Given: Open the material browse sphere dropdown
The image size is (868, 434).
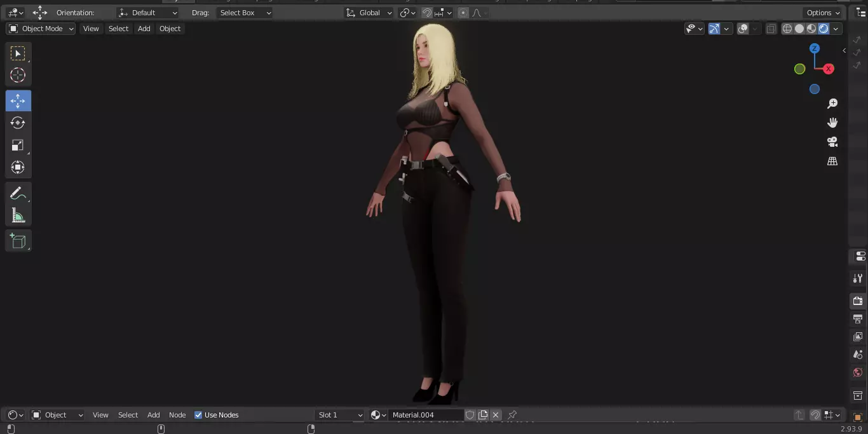Looking at the screenshot, I should click(379, 415).
